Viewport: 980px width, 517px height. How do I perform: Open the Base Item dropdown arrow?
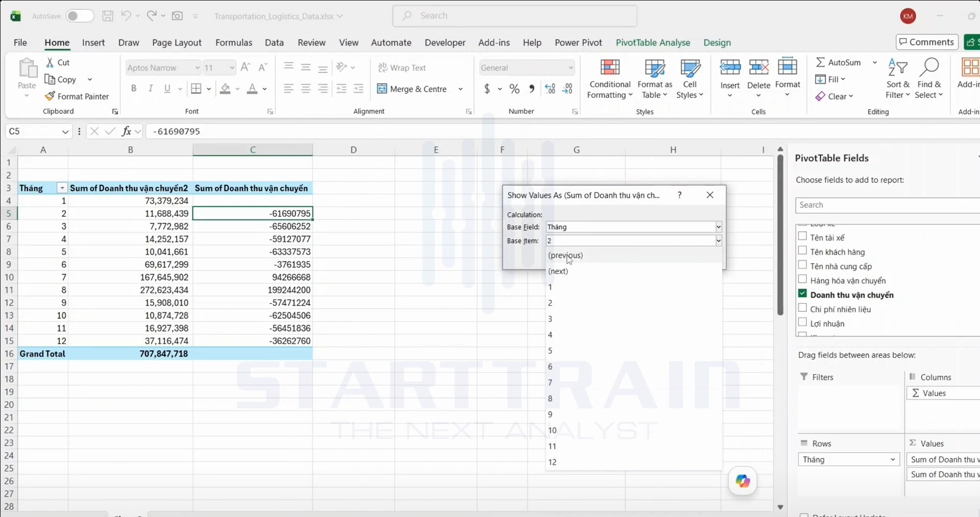point(718,240)
